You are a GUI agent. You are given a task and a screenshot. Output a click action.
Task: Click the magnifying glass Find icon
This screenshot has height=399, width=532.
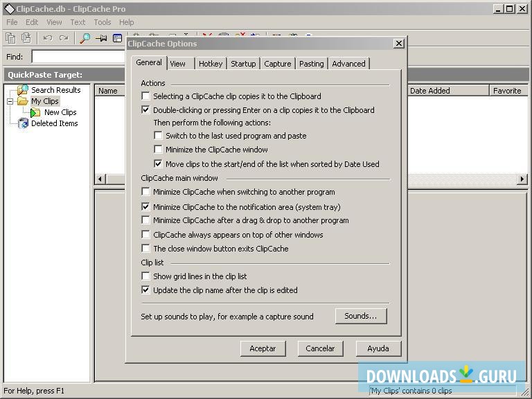coord(85,38)
